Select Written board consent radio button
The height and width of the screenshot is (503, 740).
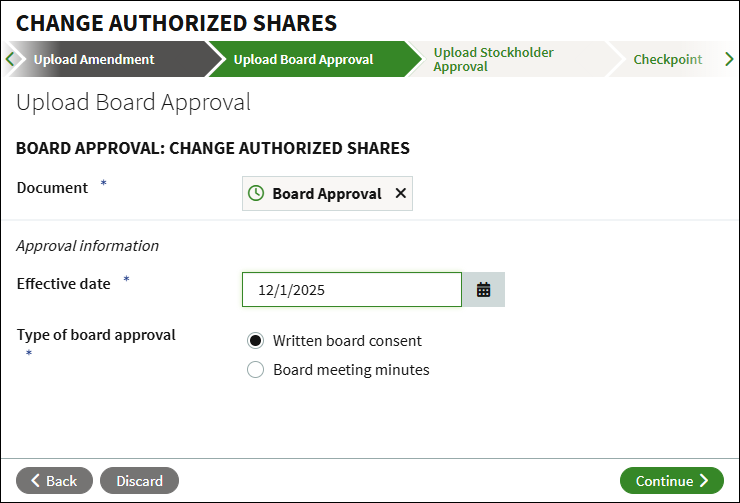[255, 341]
